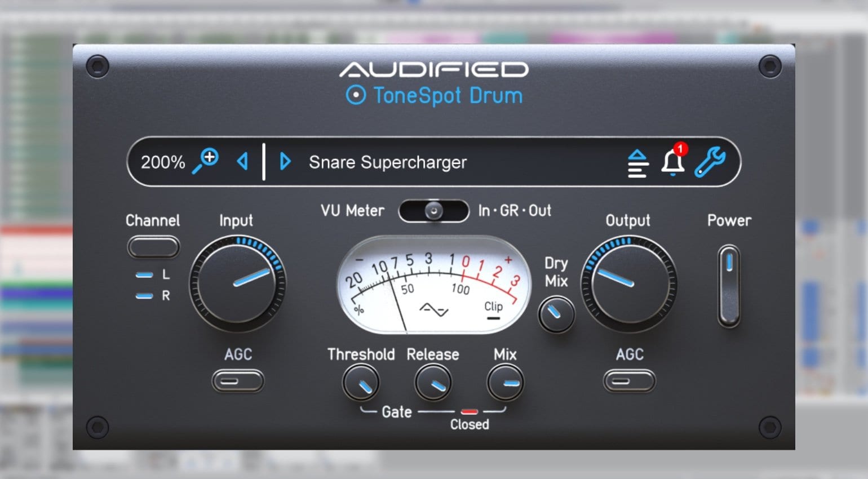Select the previous preset arrow
The height and width of the screenshot is (479, 868).
pyautogui.click(x=242, y=162)
